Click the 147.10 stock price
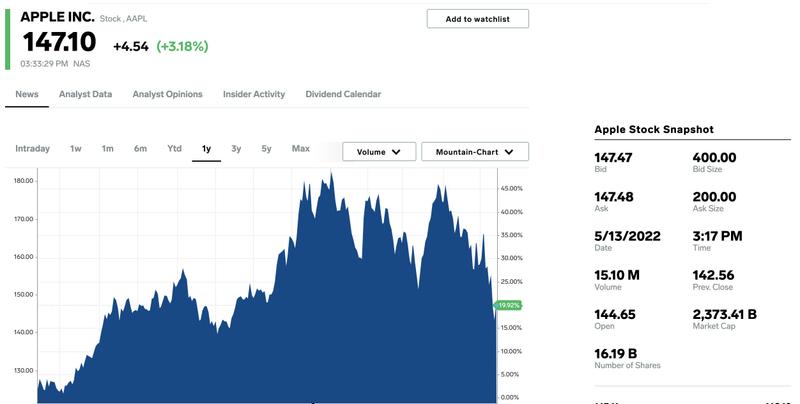The width and height of the screenshot is (800, 404). [59, 42]
